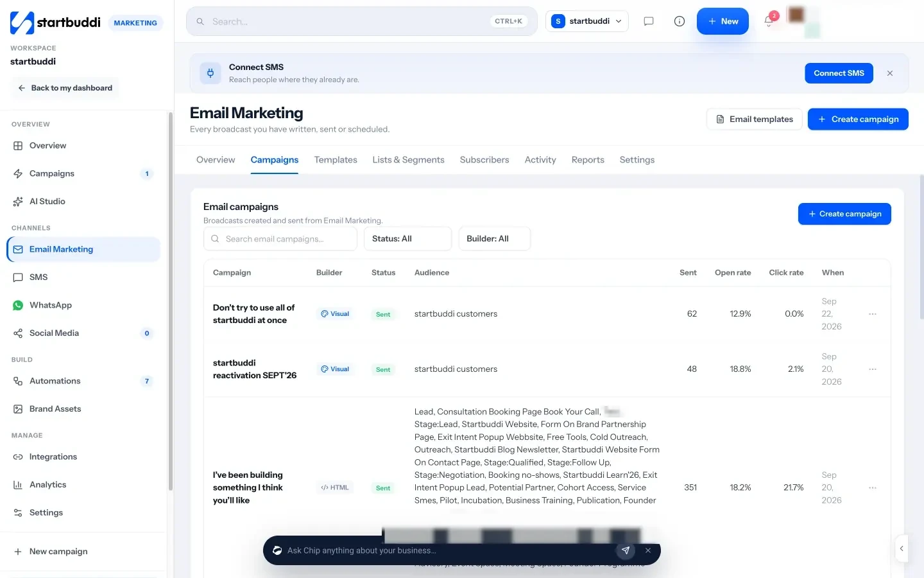Send the Ask Chip message
This screenshot has height=578, width=924.
point(626,550)
